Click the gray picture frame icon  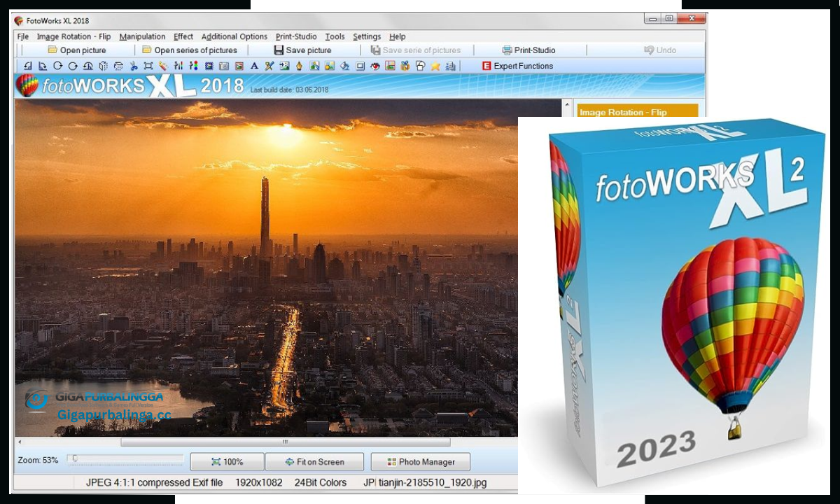(360, 66)
